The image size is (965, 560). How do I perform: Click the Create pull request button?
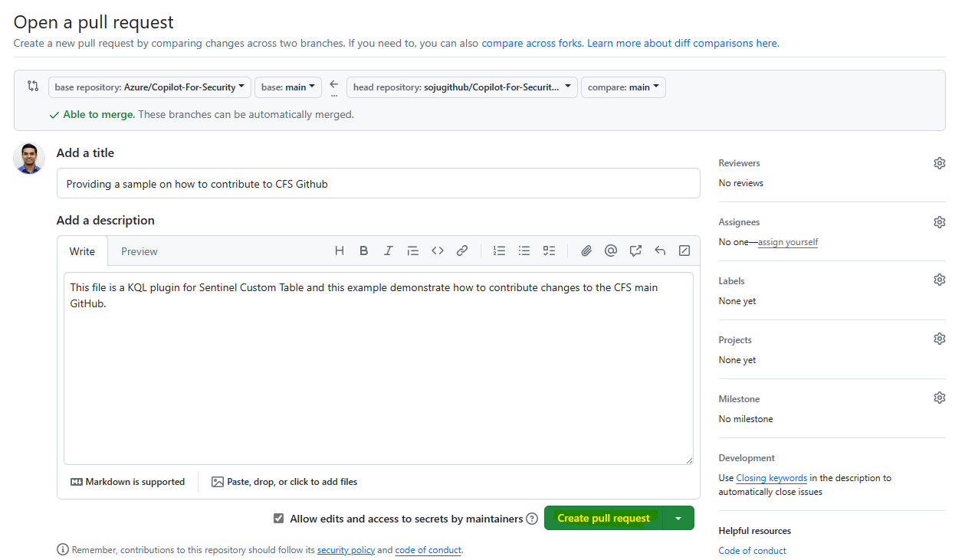(x=603, y=519)
